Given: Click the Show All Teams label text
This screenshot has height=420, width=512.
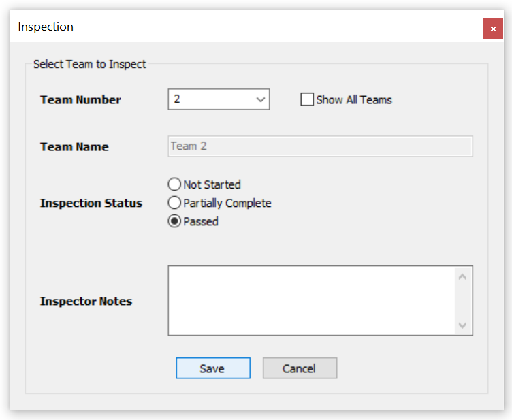Looking at the screenshot, I should click(x=354, y=100).
